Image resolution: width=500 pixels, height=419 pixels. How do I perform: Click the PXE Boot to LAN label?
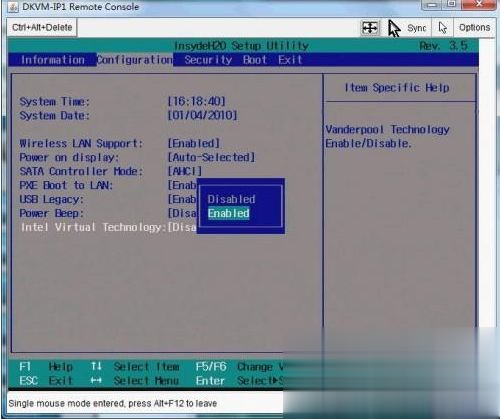[x=66, y=185]
